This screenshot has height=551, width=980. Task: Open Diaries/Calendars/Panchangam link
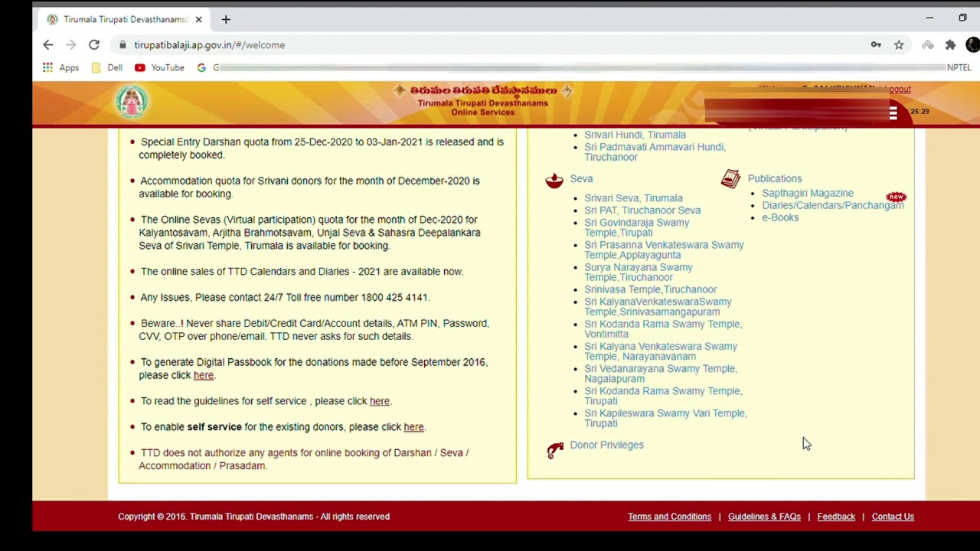(832, 205)
